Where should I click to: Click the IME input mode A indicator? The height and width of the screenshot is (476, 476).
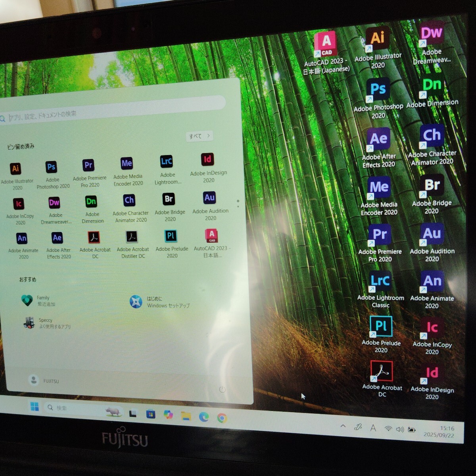tap(373, 428)
